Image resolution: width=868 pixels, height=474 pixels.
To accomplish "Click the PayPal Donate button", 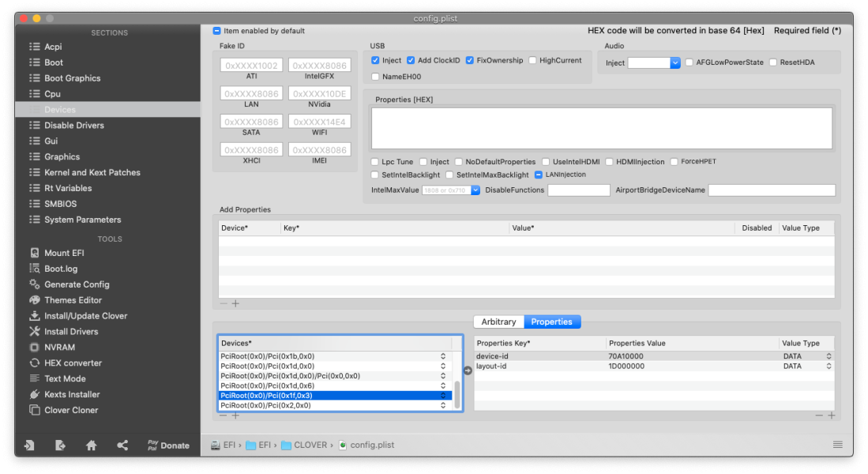I will [167, 446].
